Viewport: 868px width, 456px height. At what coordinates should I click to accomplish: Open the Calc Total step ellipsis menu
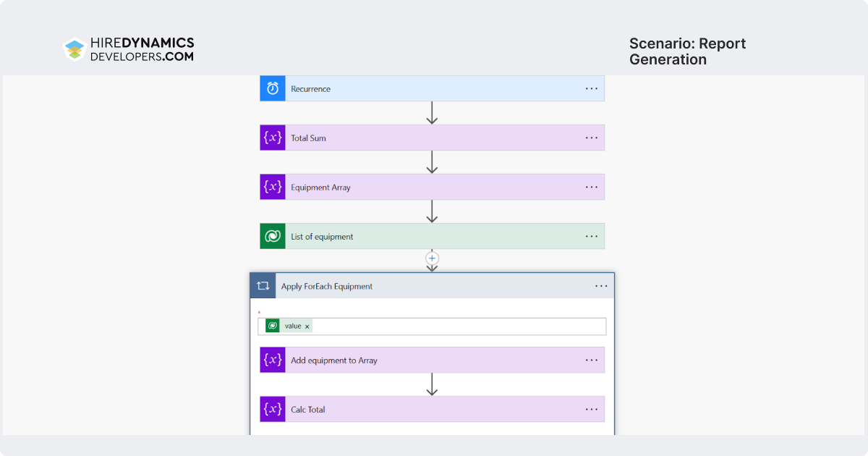(x=592, y=409)
